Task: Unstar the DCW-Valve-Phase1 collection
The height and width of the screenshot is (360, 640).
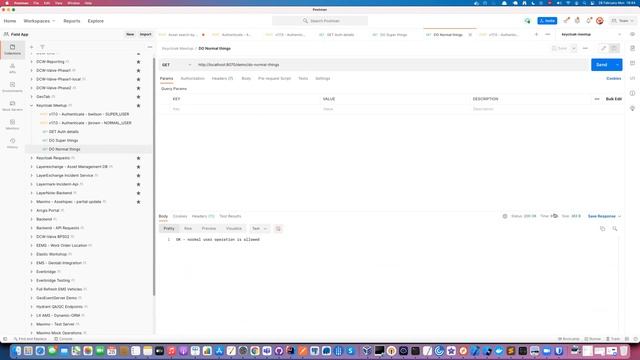Action: 138,71
